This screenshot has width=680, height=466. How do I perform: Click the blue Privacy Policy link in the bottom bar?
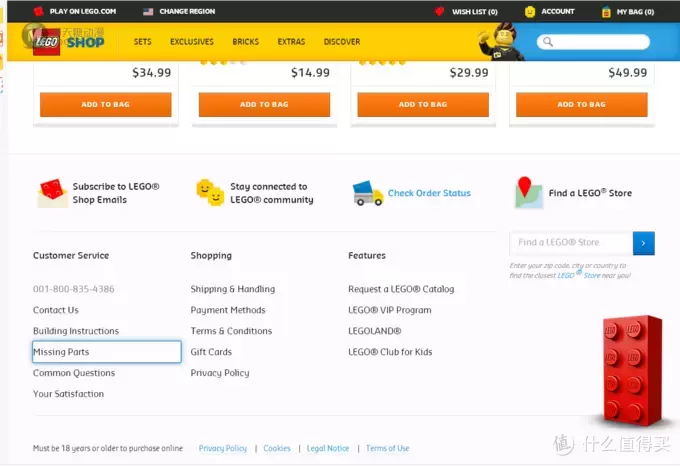point(222,448)
